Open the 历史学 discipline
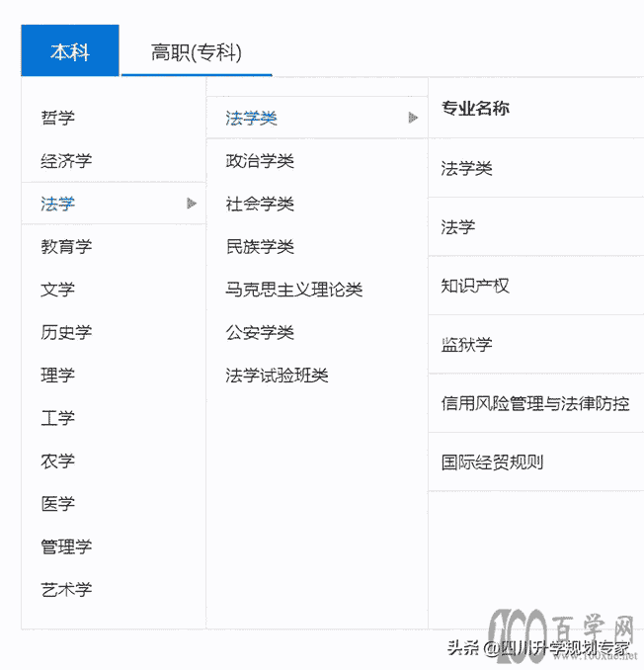644x670 pixels. tap(66, 332)
